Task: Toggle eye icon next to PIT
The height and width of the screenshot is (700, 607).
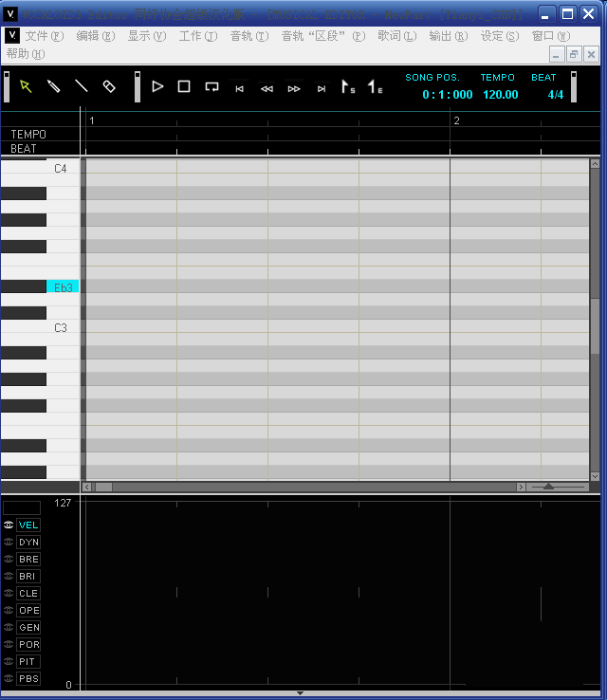Action: (9, 662)
